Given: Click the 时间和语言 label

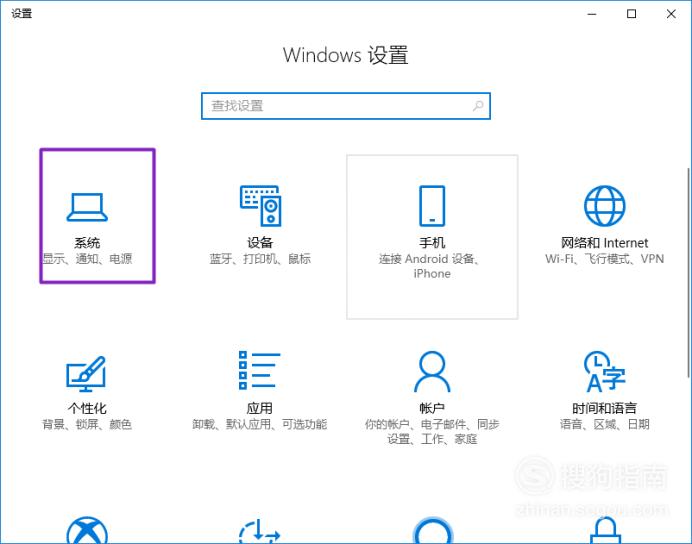Looking at the screenshot, I should 604,408.
